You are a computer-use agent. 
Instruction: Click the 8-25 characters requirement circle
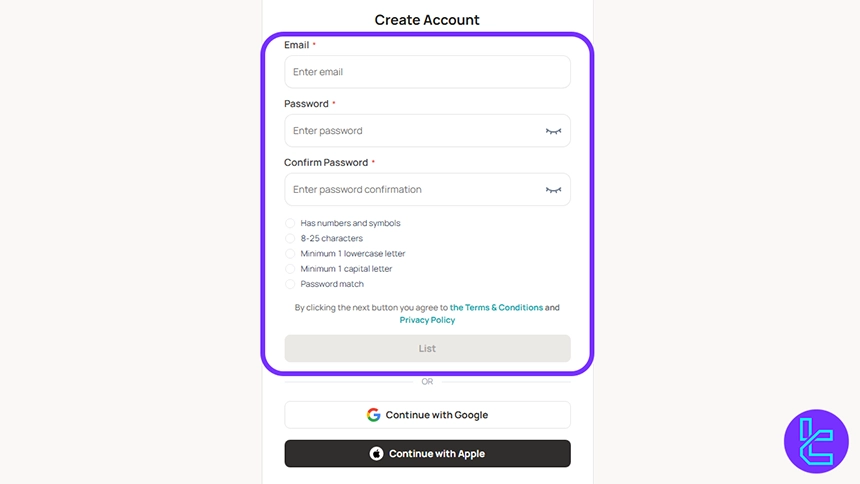(x=290, y=239)
